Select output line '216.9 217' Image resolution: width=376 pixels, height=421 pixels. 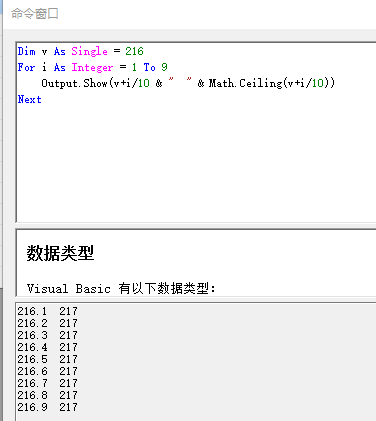click(x=47, y=407)
